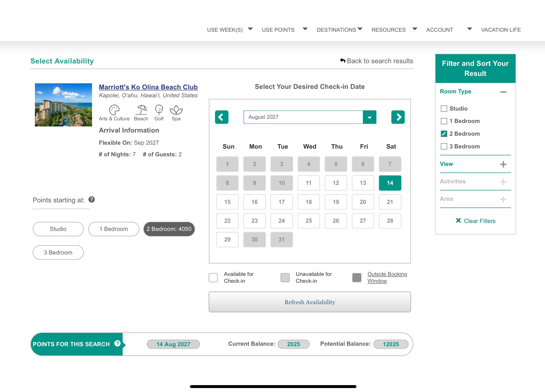
Task: Open the RESOURCES menu
Action: coord(388,30)
